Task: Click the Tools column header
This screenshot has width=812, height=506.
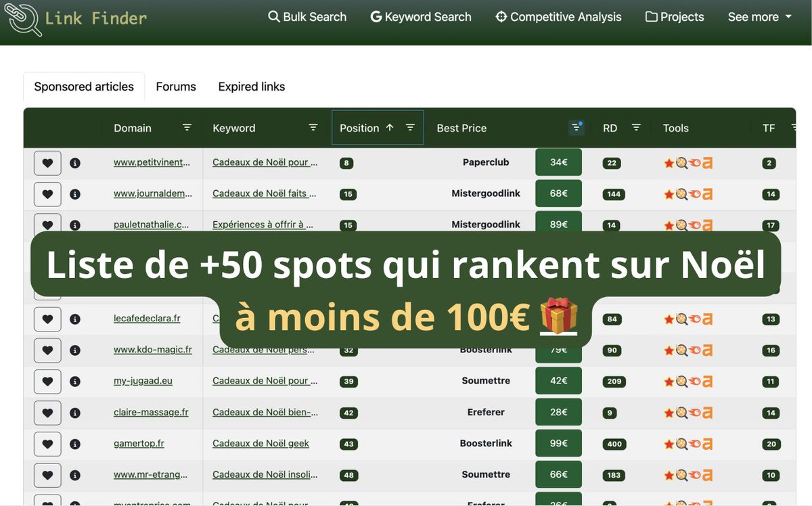Action: point(675,128)
